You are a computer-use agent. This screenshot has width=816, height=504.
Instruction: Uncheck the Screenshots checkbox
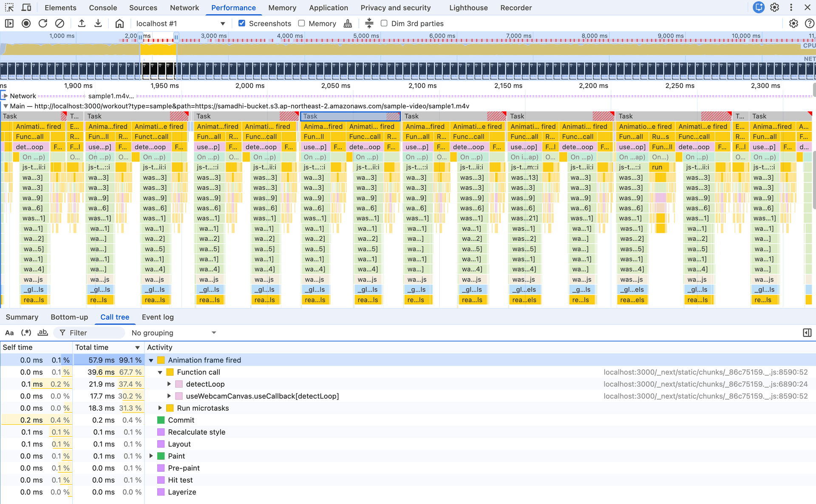[242, 23]
